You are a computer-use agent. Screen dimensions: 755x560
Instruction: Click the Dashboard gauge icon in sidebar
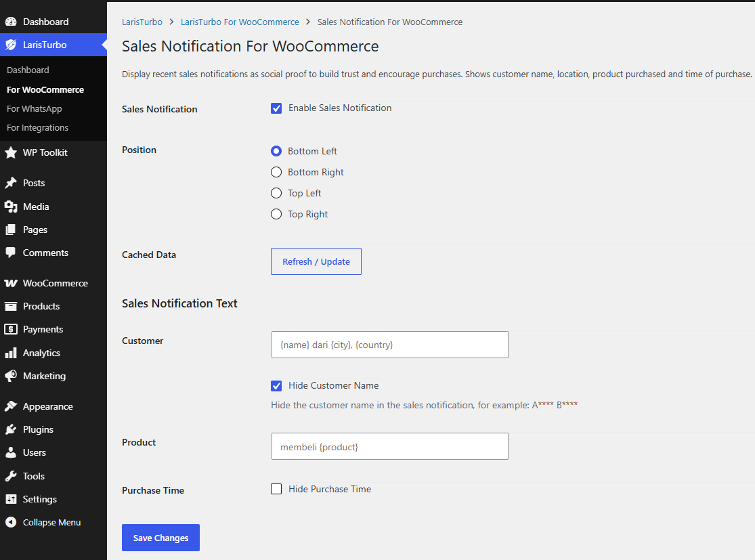click(x=11, y=22)
